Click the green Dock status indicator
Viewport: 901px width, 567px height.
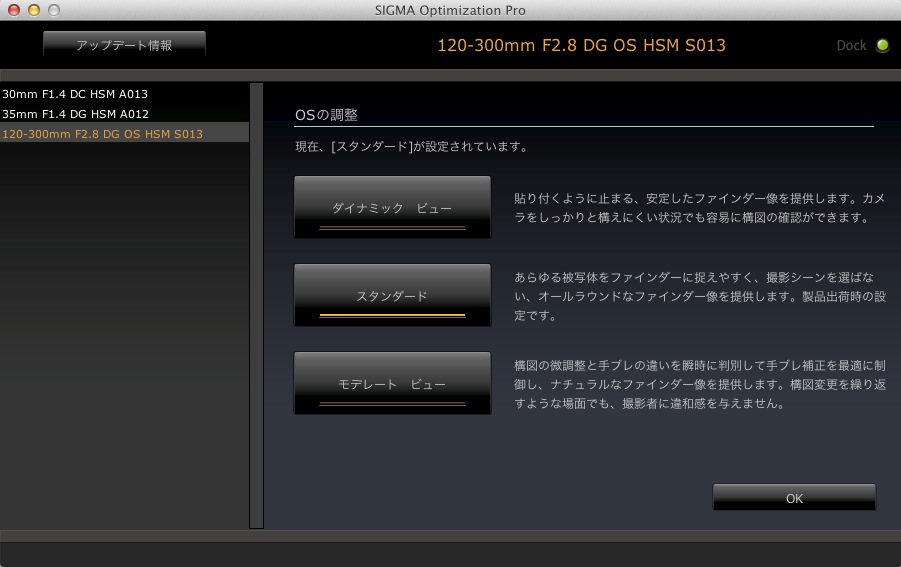(x=882, y=45)
